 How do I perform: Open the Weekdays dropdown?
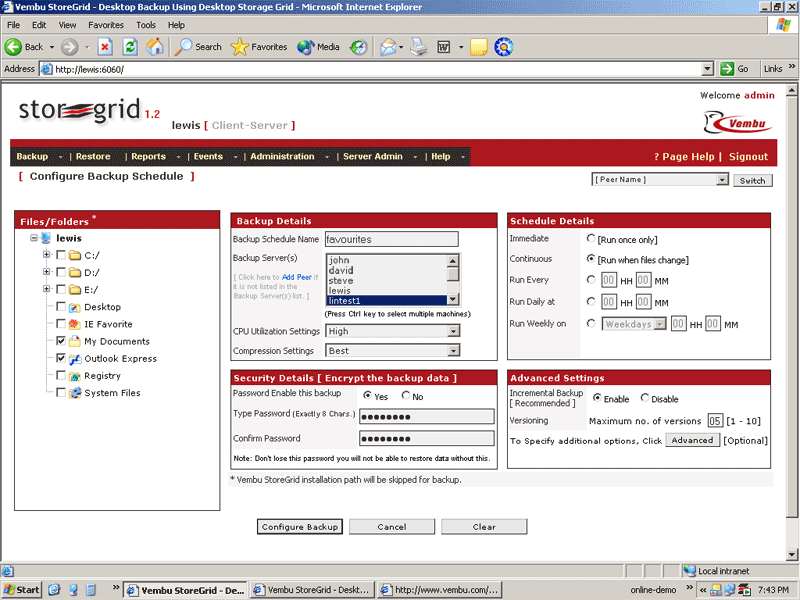pyautogui.click(x=660, y=324)
